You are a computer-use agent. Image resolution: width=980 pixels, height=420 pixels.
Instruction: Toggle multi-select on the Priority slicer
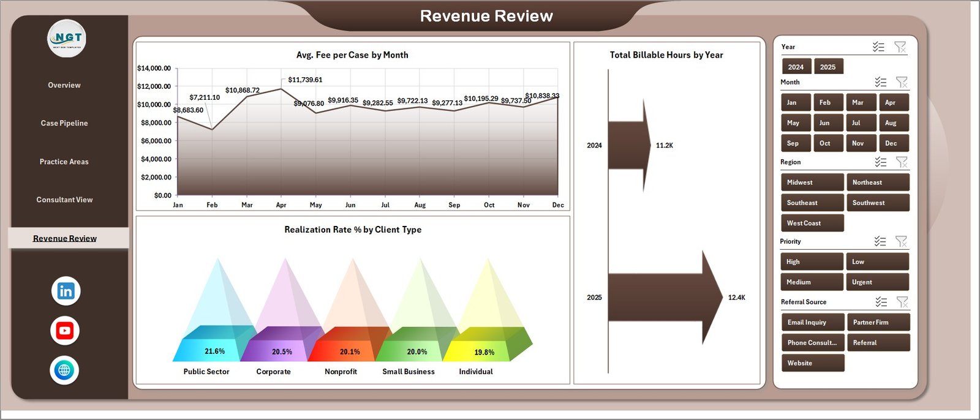(x=880, y=241)
